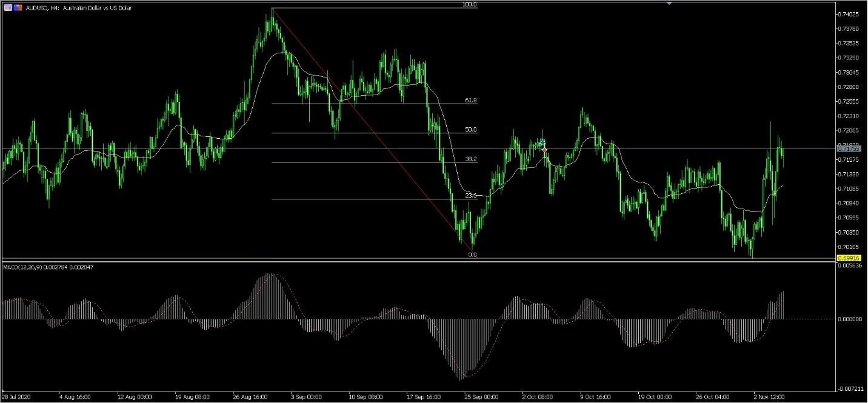Select the Fibonacci 100.0 level label
This screenshot has width=868, height=403.
[x=469, y=4]
